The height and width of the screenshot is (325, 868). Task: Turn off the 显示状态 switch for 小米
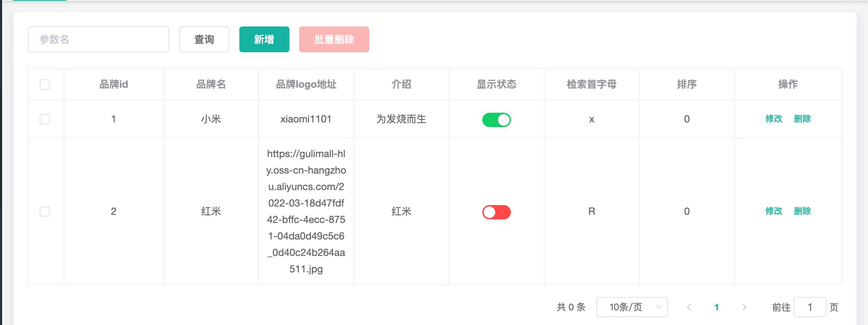point(497,120)
